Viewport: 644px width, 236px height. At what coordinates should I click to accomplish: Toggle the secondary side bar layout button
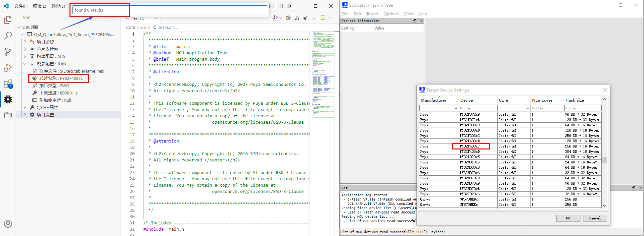[x=280, y=6]
